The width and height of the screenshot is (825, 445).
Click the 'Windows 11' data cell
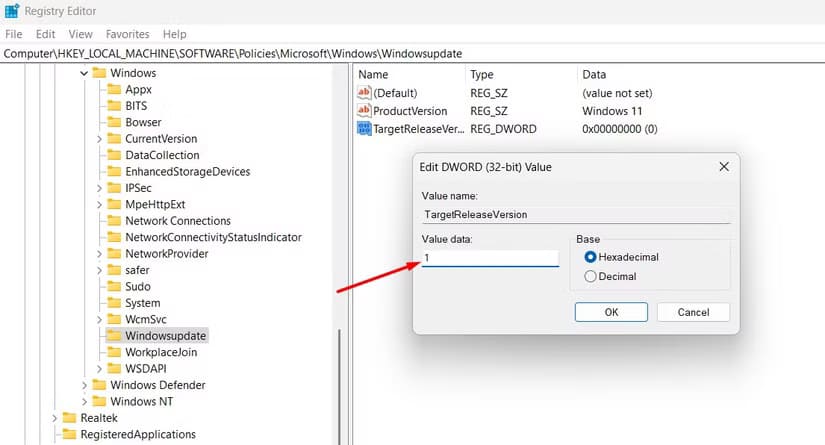(612, 111)
